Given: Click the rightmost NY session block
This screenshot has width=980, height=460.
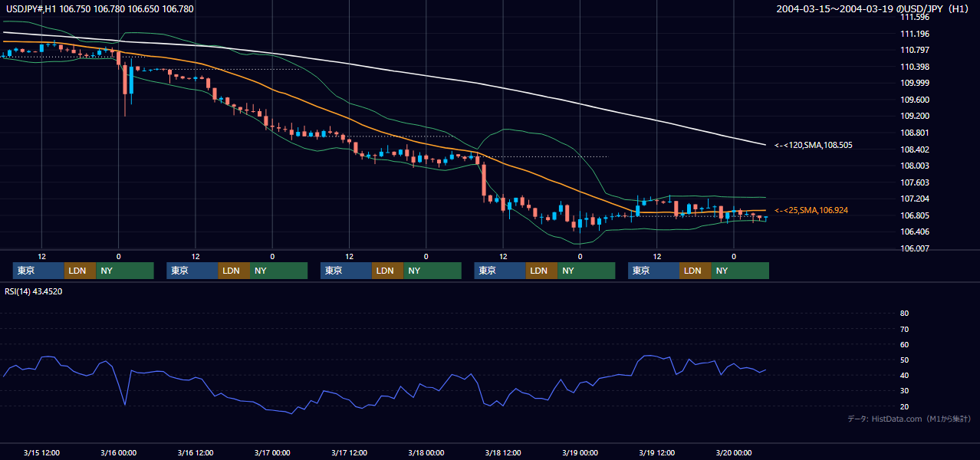Looking at the screenshot, I should (740, 271).
